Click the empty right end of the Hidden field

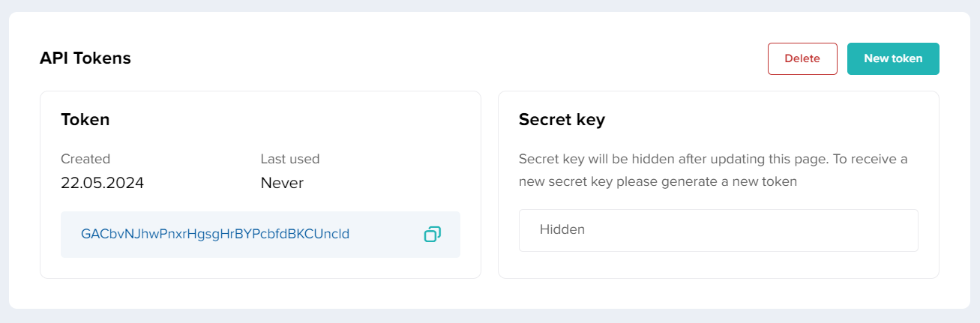click(862, 230)
